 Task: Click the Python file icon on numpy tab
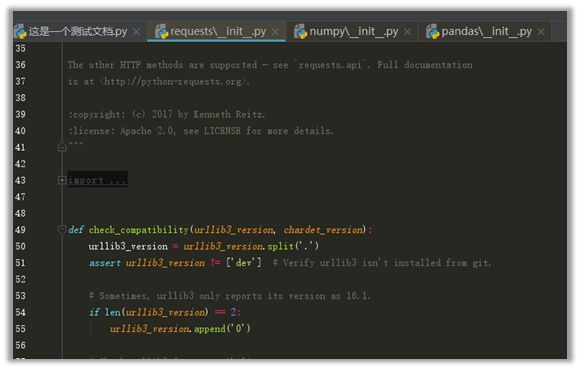(x=300, y=31)
